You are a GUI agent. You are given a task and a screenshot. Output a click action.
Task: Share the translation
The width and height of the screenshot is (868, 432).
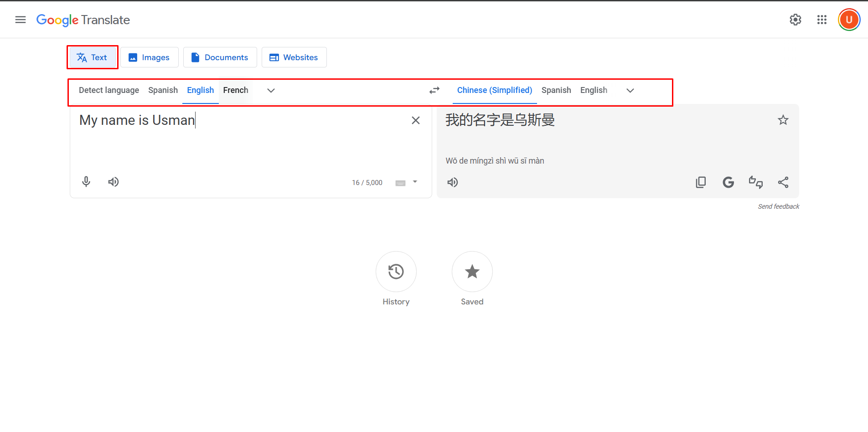(783, 182)
